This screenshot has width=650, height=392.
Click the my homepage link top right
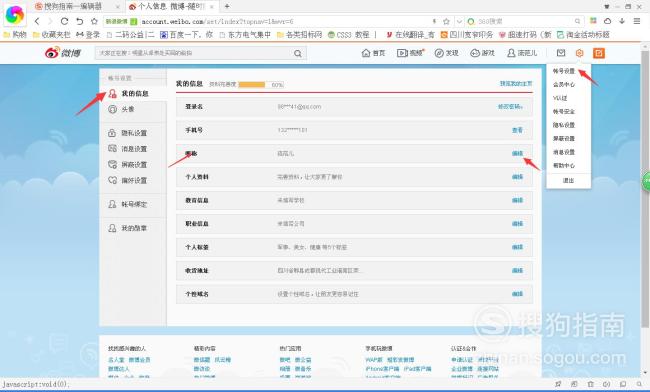516,84
